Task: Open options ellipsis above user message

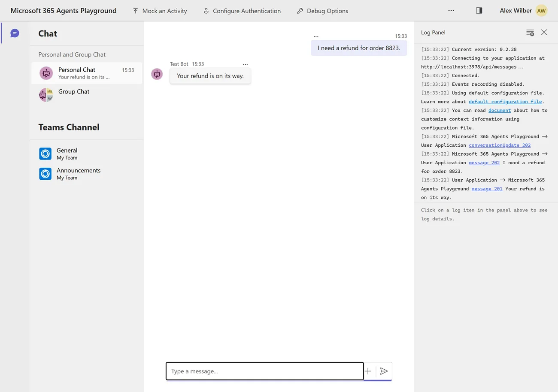Action: point(316,36)
